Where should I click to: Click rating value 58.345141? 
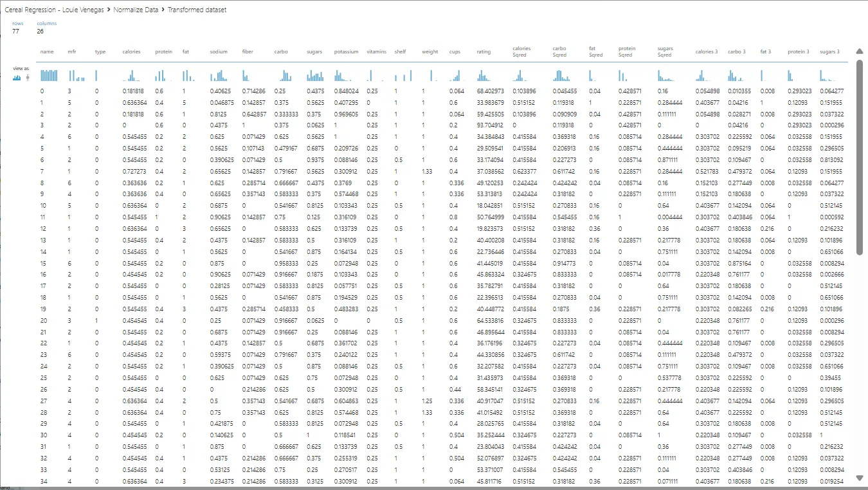[491, 389]
